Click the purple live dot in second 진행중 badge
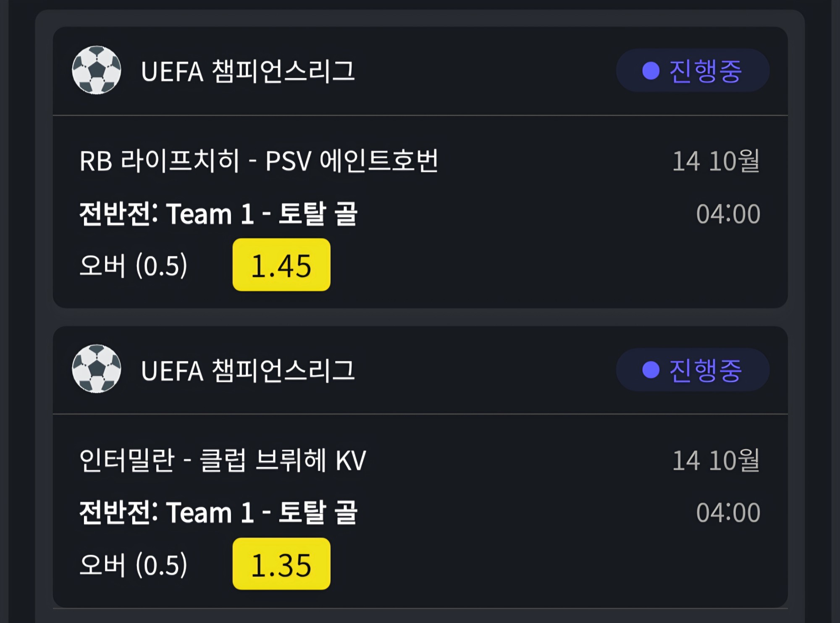 click(651, 370)
